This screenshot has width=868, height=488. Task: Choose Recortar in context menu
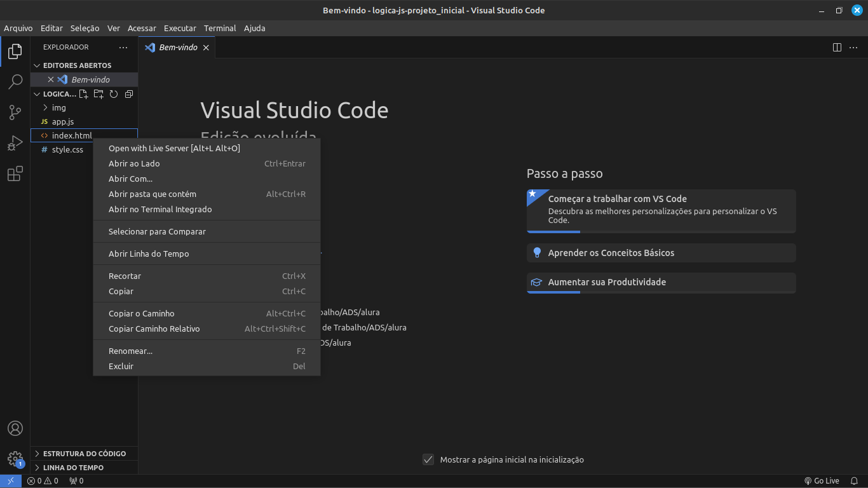tap(207, 276)
